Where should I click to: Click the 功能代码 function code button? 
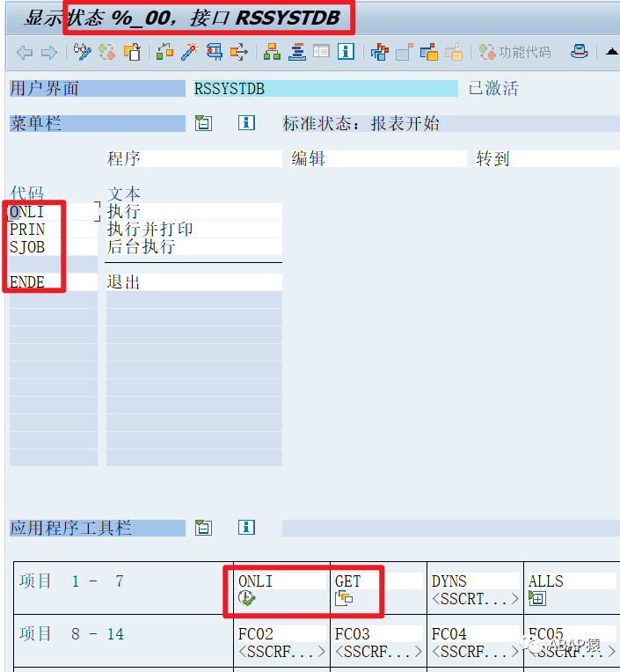(514, 52)
